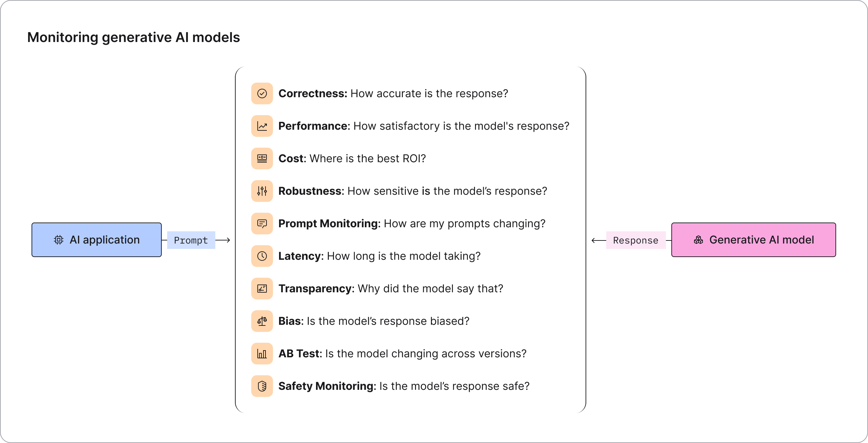Image resolution: width=868 pixels, height=443 pixels.
Task: Select the Prompt label tag
Action: tap(191, 240)
